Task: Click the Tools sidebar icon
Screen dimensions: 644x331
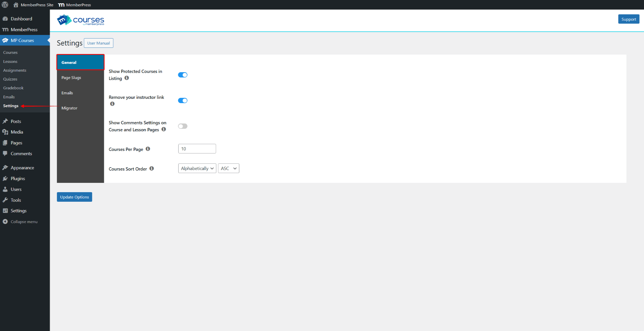Action: pos(6,200)
